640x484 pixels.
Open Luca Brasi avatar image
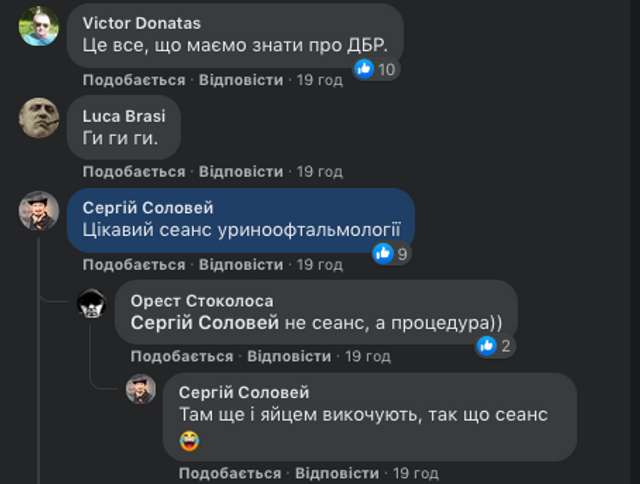click(x=39, y=118)
